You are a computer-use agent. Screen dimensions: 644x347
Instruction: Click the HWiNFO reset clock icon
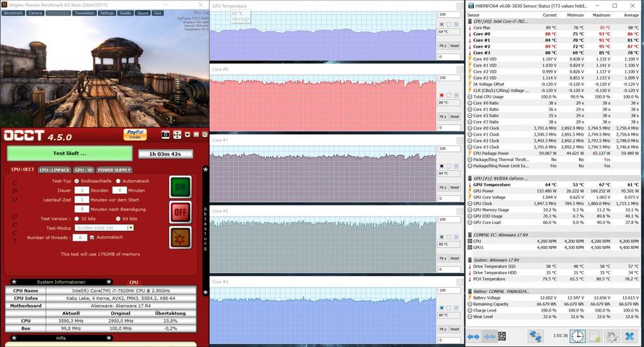tap(578, 336)
